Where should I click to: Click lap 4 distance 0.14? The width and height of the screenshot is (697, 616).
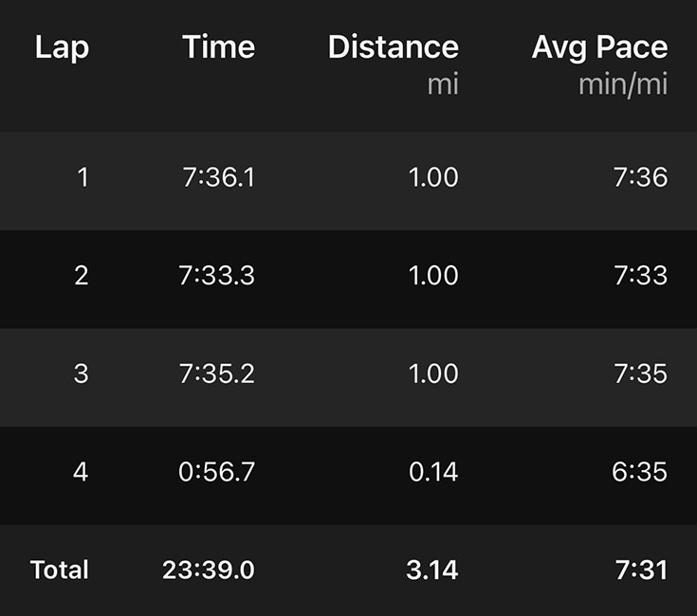433,472
